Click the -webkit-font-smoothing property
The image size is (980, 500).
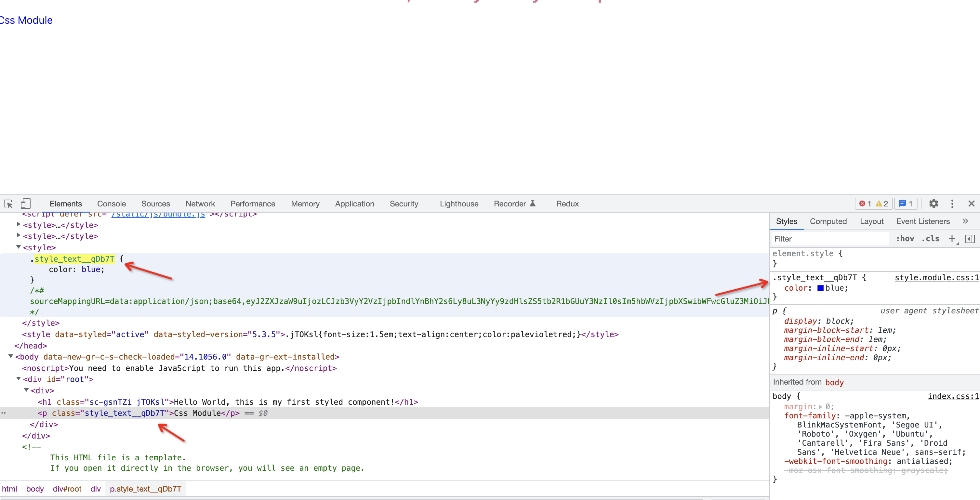(836, 462)
